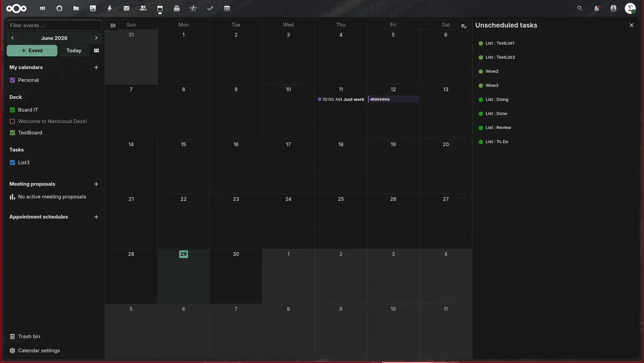Click day number 24
Image resolution: width=644 pixels, height=363 pixels.
pyautogui.click(x=288, y=199)
